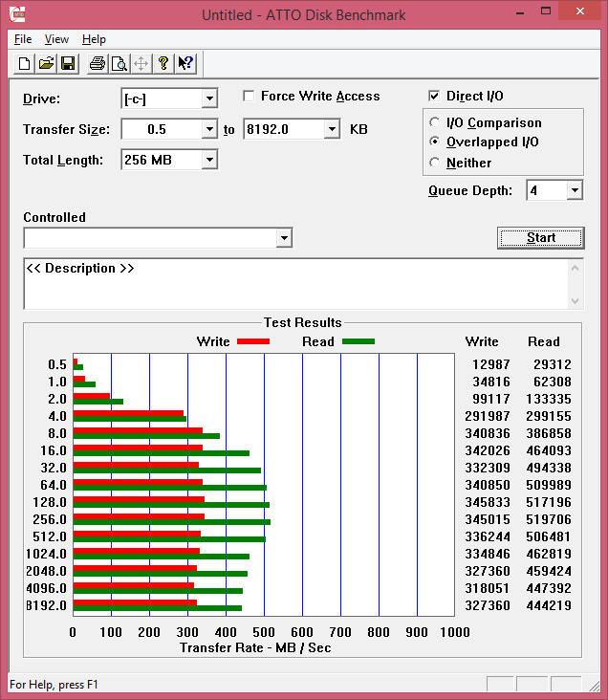The height and width of the screenshot is (700, 608).
Task: Open the Help menu
Action: tap(94, 39)
